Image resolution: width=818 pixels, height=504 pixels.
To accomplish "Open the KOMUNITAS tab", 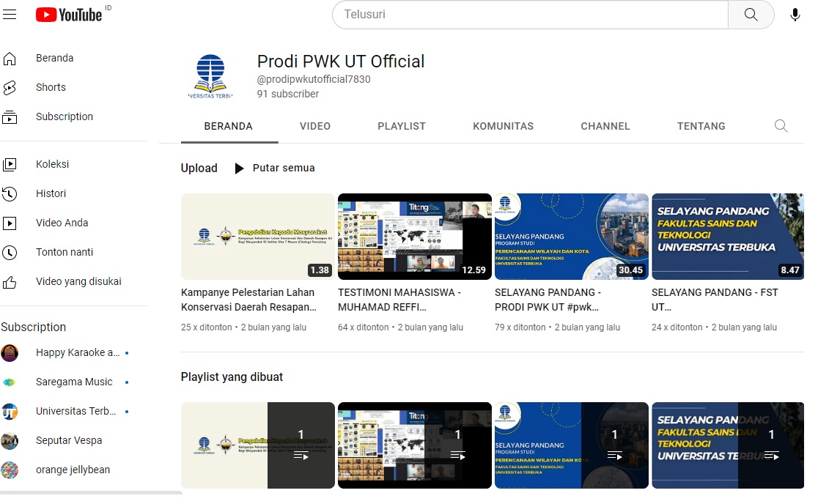I will click(504, 126).
